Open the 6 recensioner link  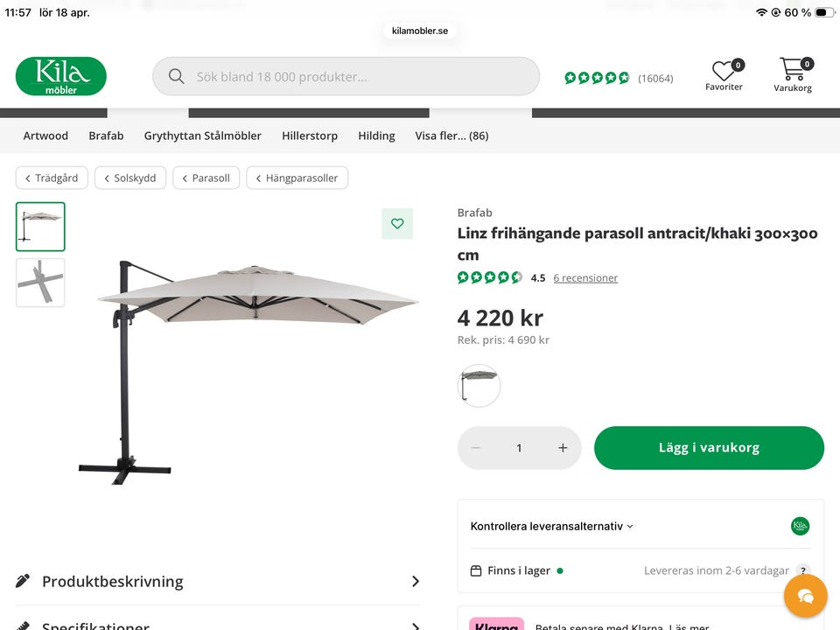(585, 277)
